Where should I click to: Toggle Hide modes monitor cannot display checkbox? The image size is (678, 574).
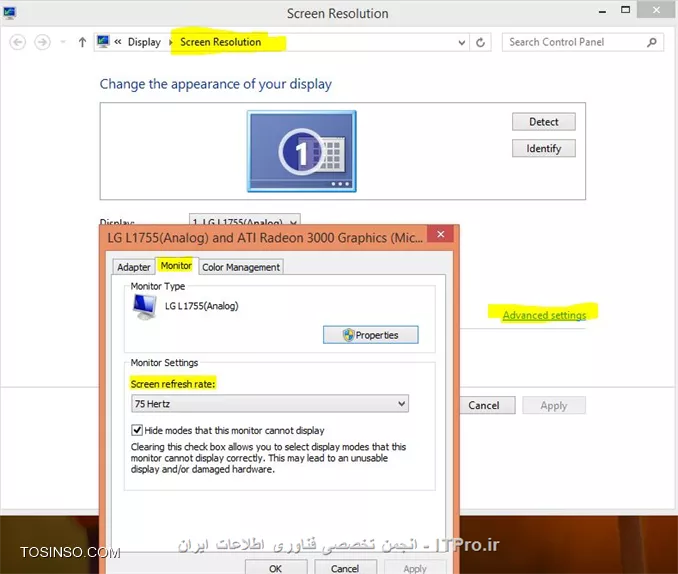coord(137,430)
